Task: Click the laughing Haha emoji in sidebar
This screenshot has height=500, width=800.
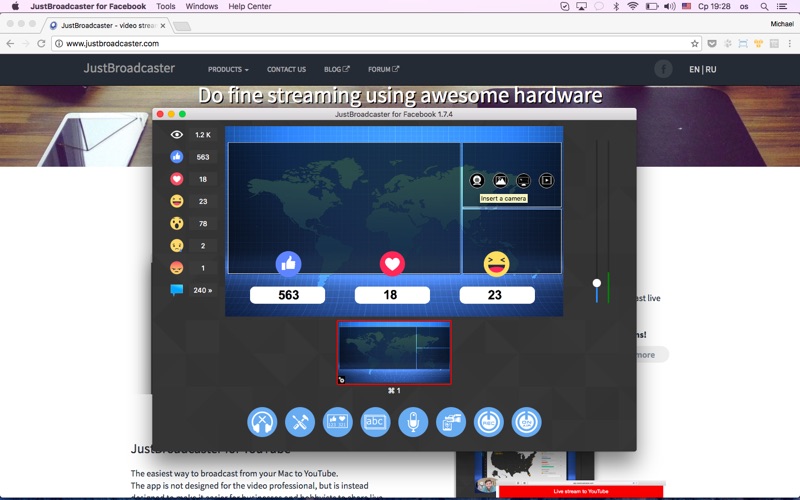Action: [x=177, y=201]
